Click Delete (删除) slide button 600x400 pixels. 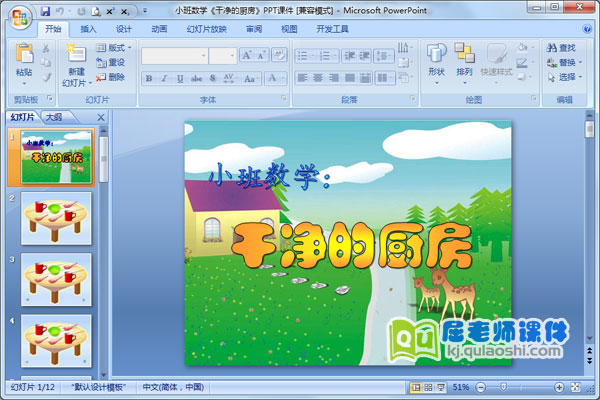click(x=111, y=77)
